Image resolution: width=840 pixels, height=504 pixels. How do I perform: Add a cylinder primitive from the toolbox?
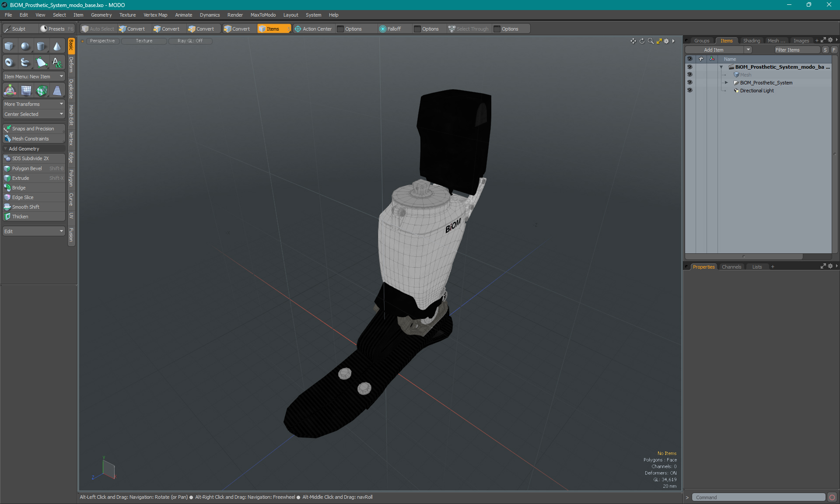tap(41, 46)
